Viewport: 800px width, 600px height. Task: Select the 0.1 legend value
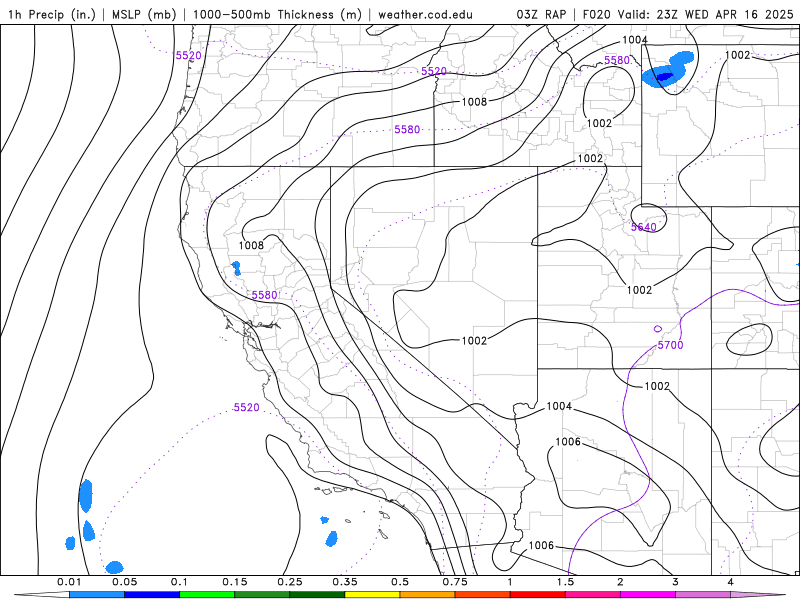point(179,582)
